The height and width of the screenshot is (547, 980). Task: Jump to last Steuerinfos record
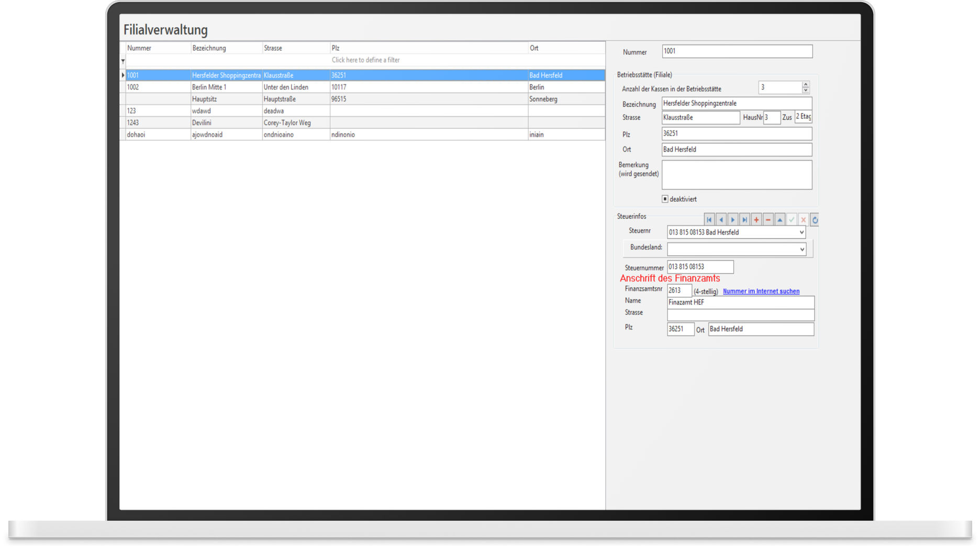click(x=744, y=220)
